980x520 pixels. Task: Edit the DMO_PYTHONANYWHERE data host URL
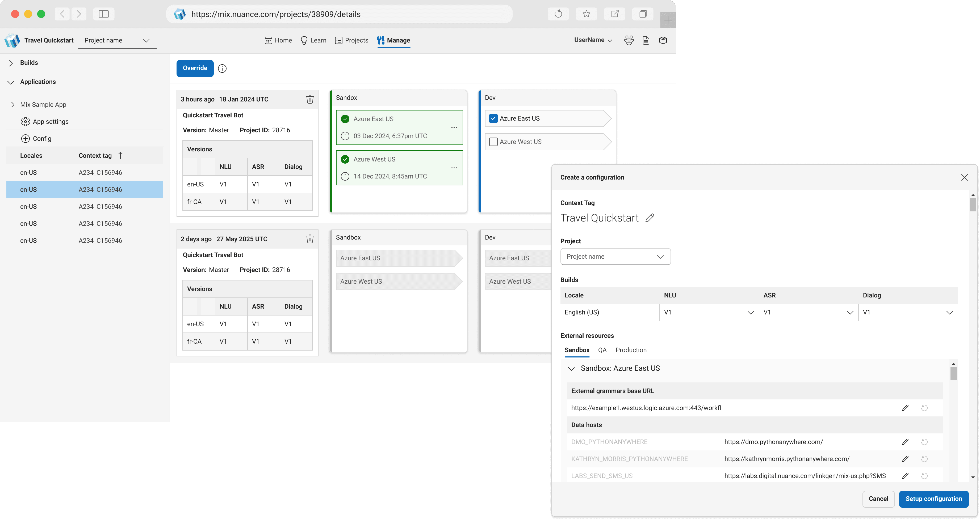tap(905, 442)
